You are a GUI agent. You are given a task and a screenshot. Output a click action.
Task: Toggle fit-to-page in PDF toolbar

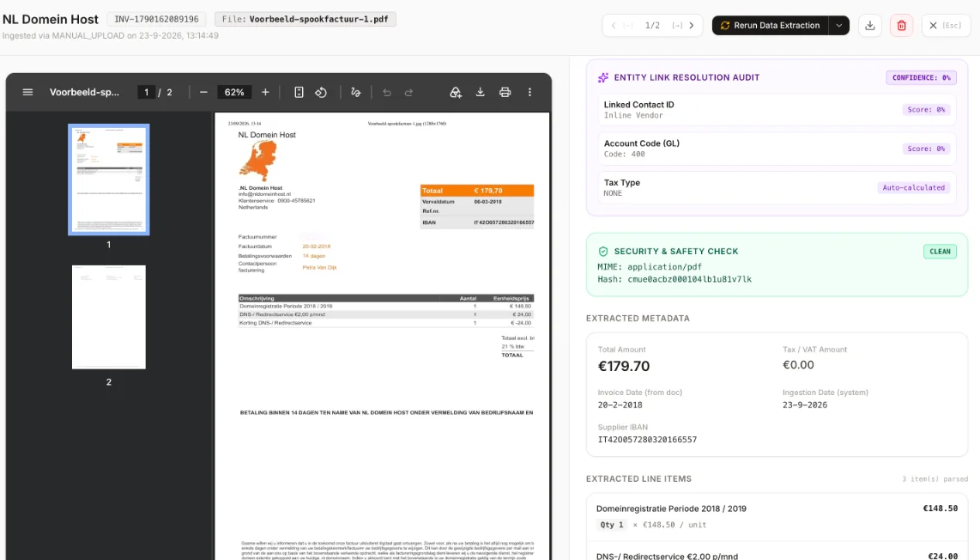pos(299,92)
